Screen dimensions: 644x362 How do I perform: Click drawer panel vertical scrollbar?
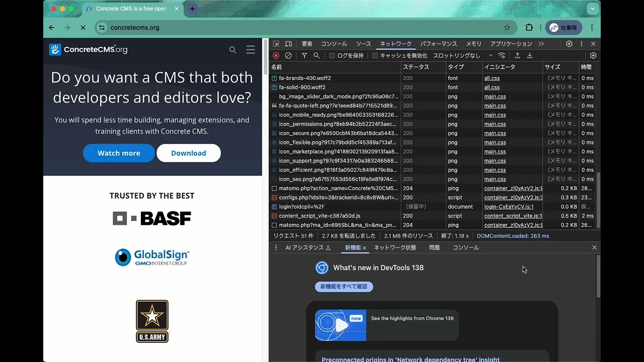[598, 277]
